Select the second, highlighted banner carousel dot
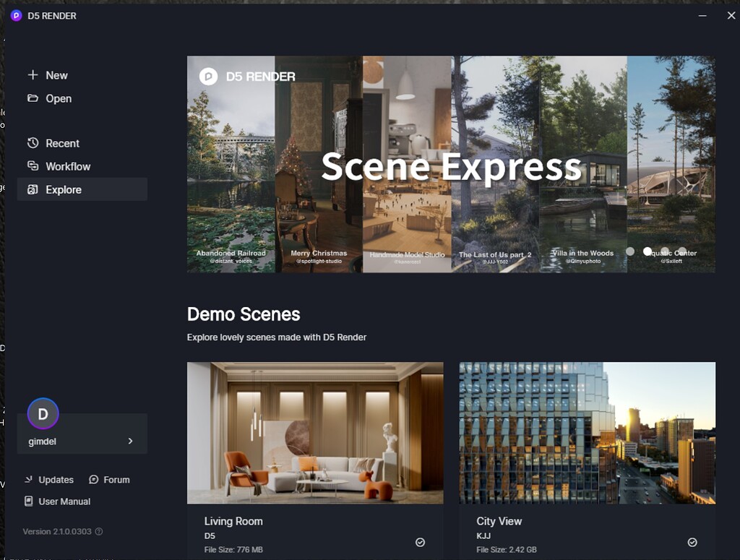The image size is (740, 560). click(x=647, y=251)
